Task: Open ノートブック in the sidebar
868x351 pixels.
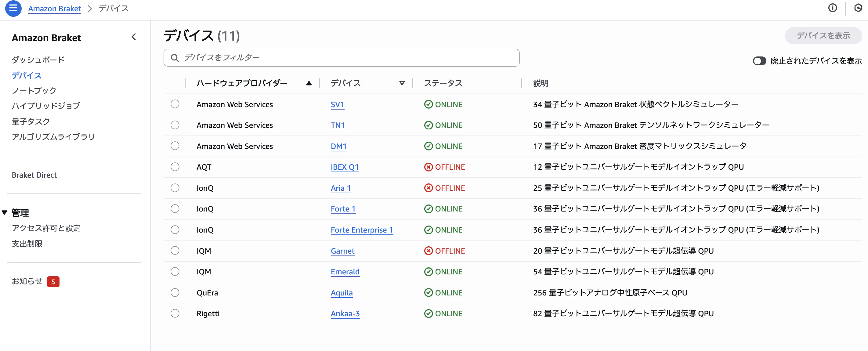Action: (x=34, y=91)
